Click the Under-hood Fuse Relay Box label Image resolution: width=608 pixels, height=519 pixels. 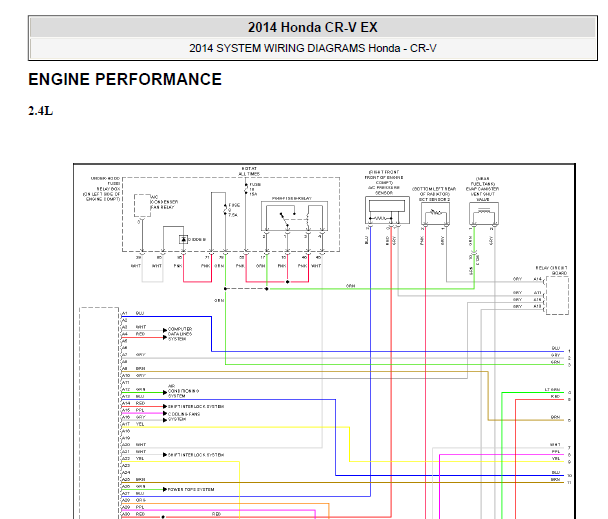point(102,189)
